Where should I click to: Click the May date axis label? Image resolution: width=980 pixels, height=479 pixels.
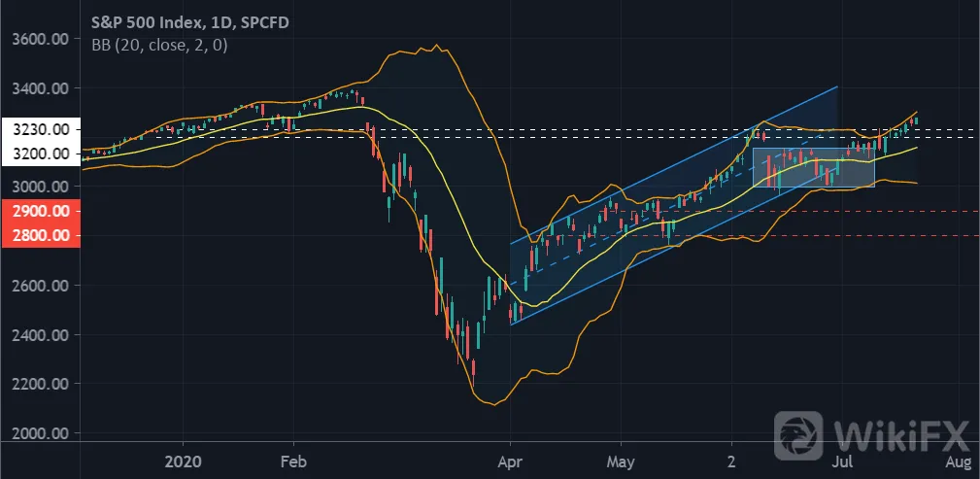(x=621, y=462)
